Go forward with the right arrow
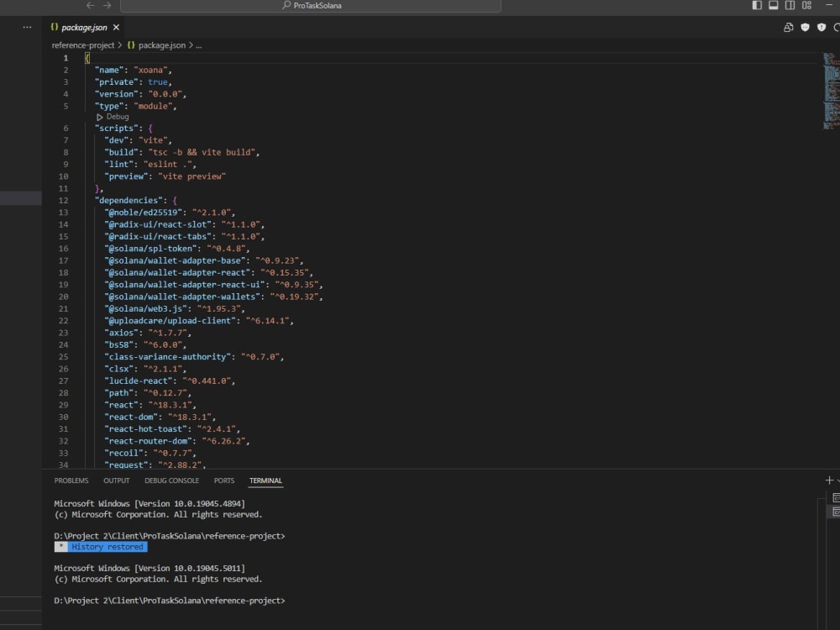Image resolution: width=840 pixels, height=630 pixels. [x=108, y=5]
